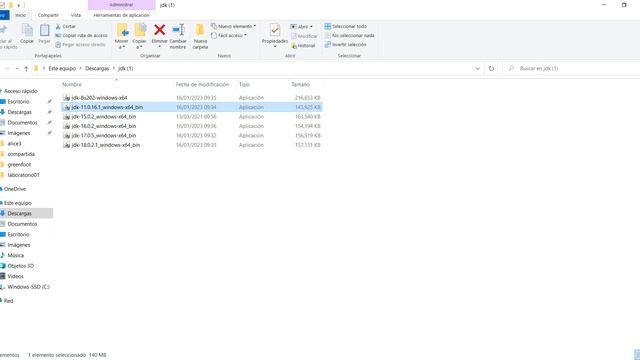The image size is (640, 360).
Task: Click the Copiar icon in the ribbon
Action: coord(27,30)
